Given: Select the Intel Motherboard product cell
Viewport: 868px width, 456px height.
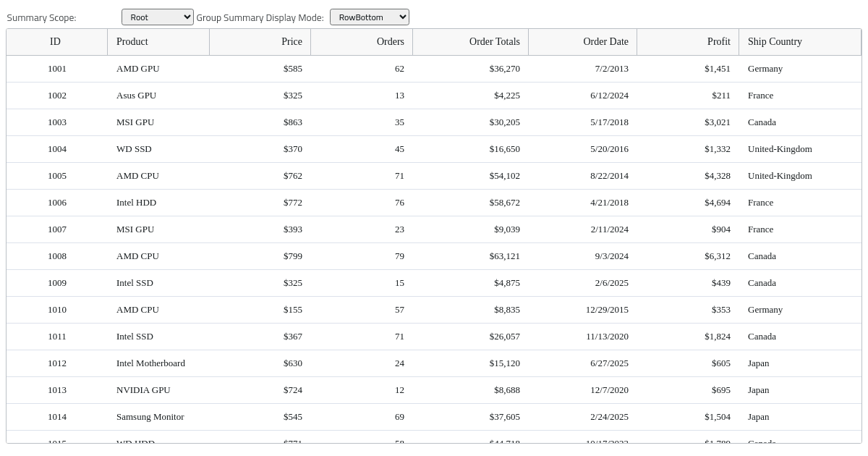Looking at the screenshot, I should coord(158,363).
